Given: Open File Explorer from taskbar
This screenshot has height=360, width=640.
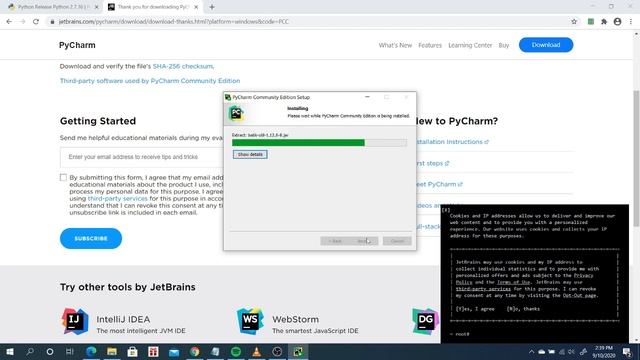Looking at the screenshot, I should tap(112, 351).
